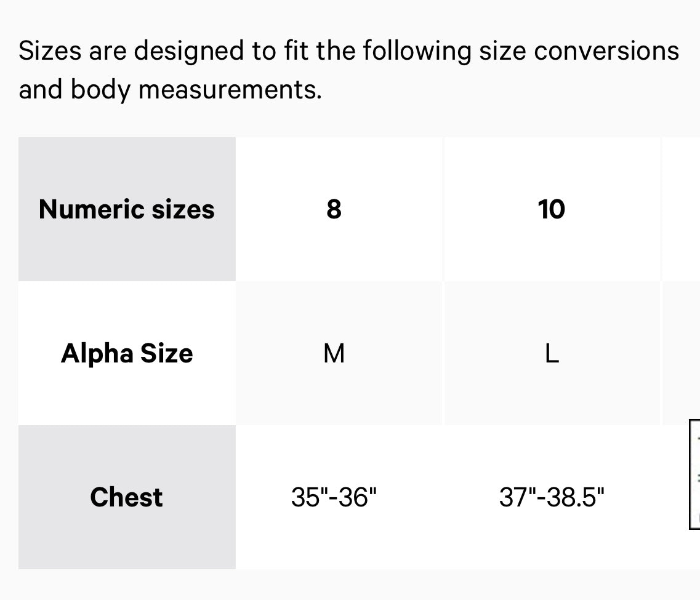Click the cut-off cell right of numeric size 10
Image resolution: width=700 pixels, height=600 pixels.
click(x=681, y=209)
